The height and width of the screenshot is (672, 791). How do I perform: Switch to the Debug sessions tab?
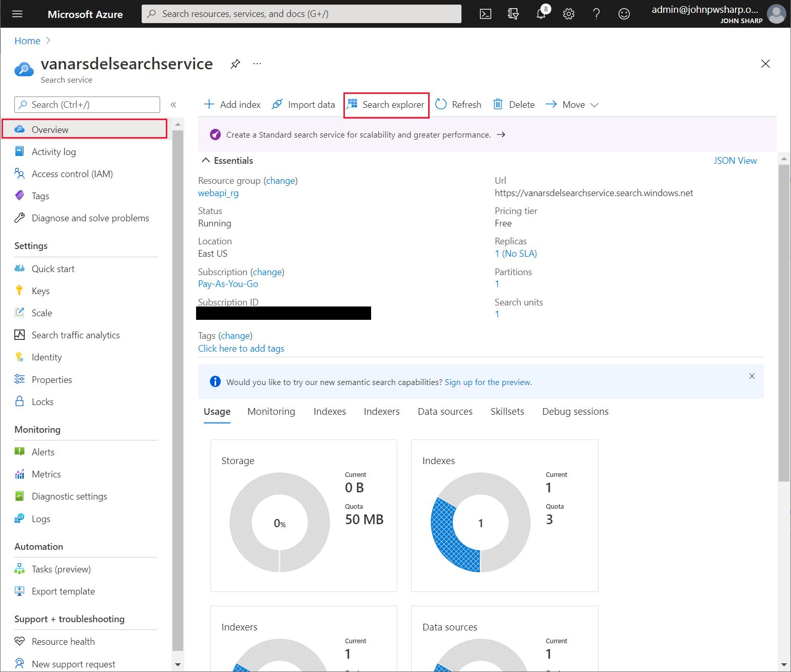point(575,412)
